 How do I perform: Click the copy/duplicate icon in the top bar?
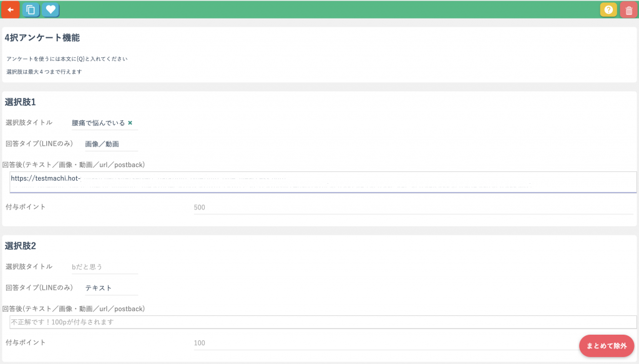31,10
